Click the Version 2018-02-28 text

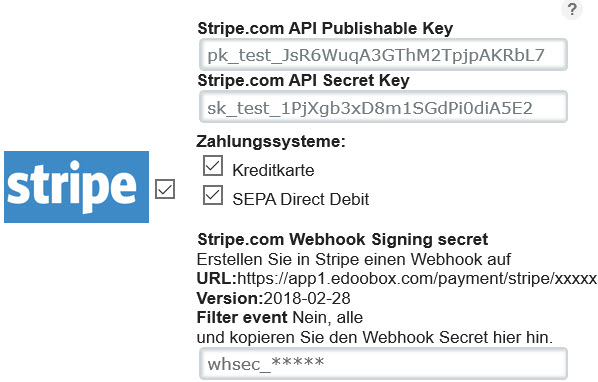[273, 298]
